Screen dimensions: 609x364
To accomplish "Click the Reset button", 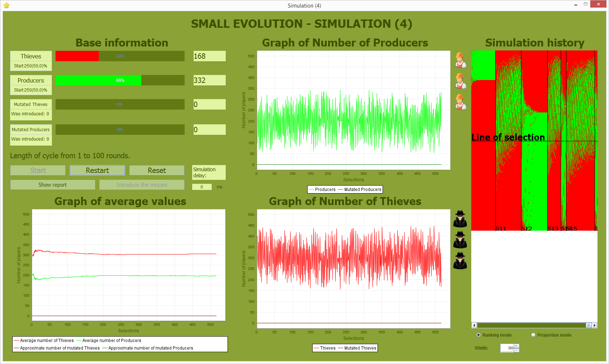I will click(157, 170).
